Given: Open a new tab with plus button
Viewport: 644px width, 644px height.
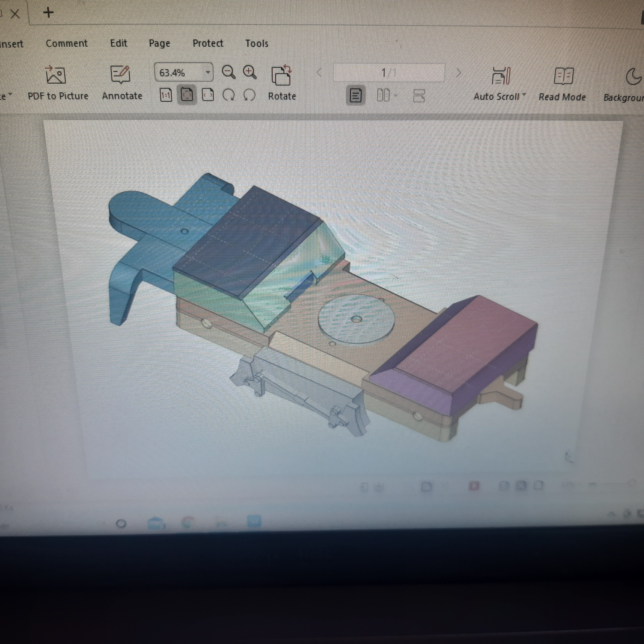Looking at the screenshot, I should pyautogui.click(x=49, y=13).
